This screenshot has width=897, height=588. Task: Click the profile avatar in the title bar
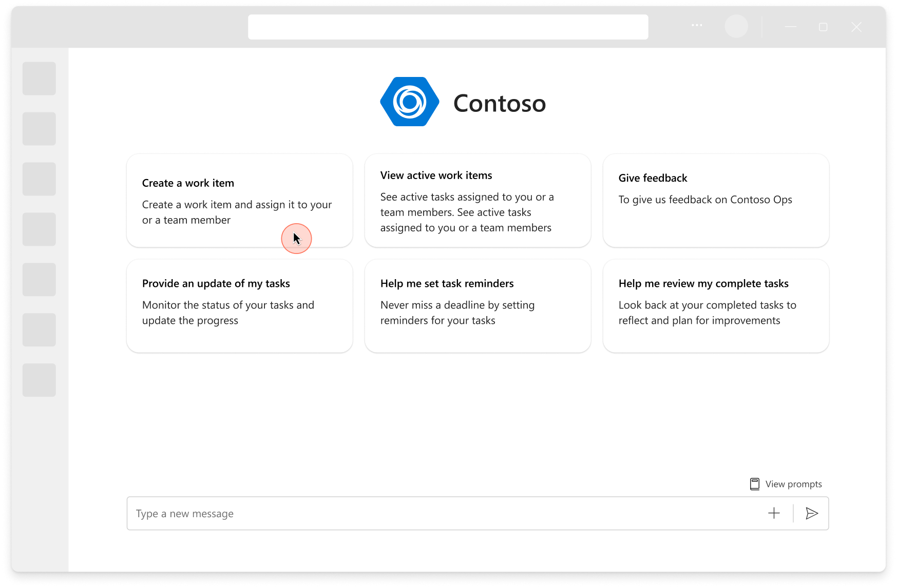[x=737, y=26]
